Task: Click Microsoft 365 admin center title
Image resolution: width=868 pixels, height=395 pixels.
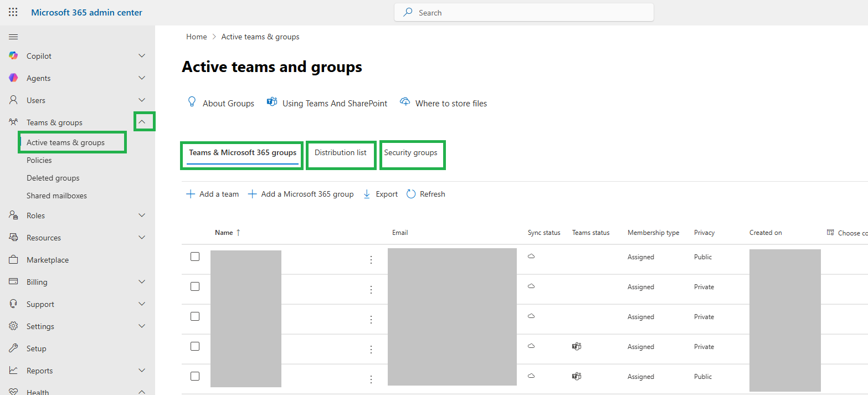Action: (x=86, y=12)
